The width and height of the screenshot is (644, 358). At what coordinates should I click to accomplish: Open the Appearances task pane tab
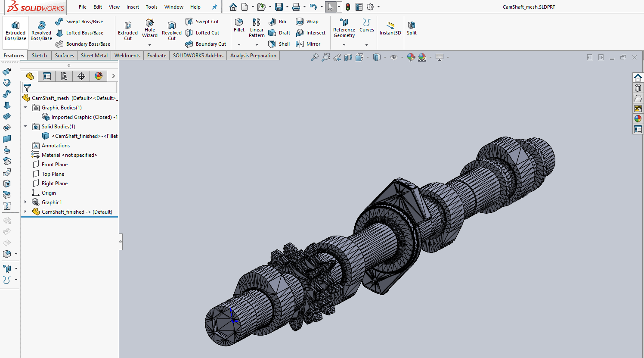[x=638, y=119]
